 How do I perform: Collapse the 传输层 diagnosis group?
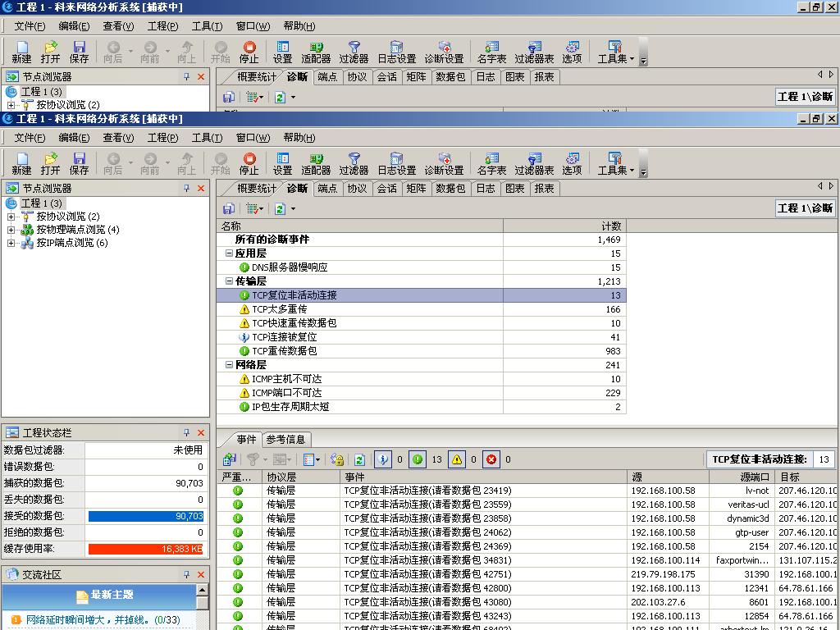[230, 281]
